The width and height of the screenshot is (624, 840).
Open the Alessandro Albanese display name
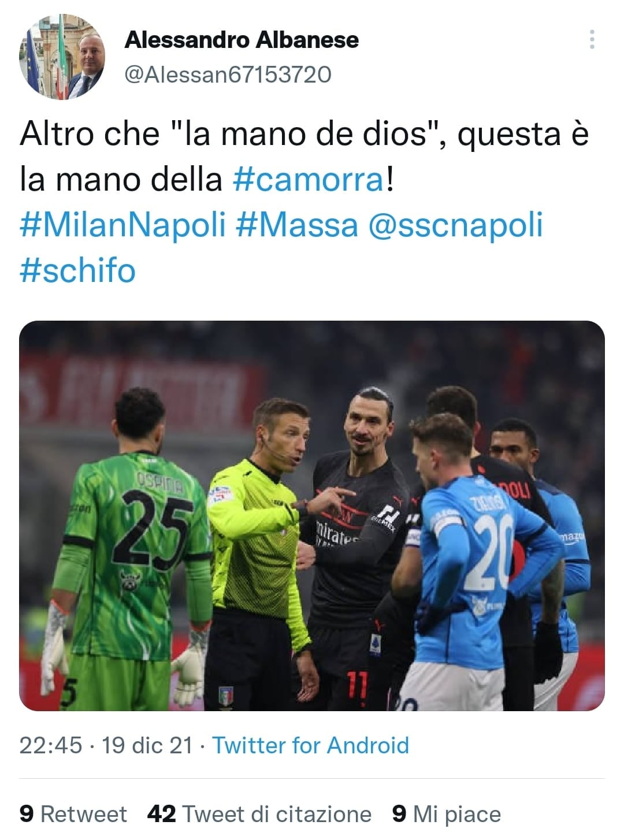tap(242, 40)
